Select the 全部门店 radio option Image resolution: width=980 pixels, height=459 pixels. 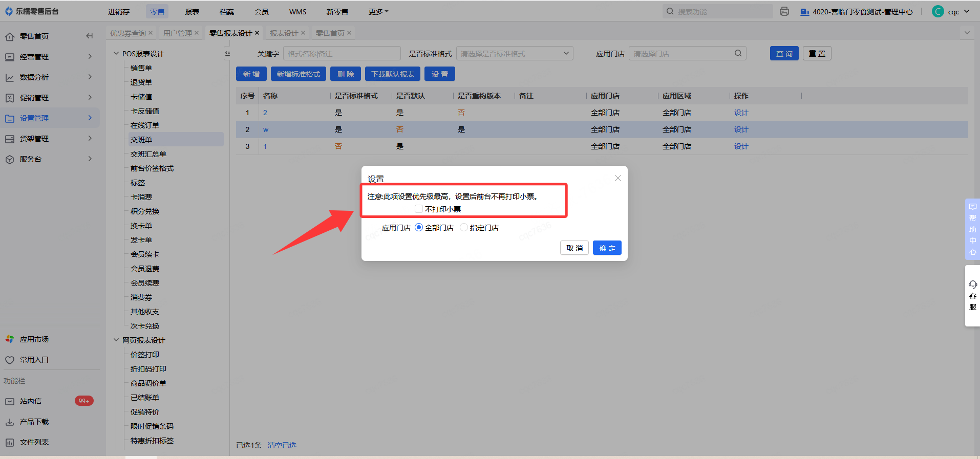pos(419,228)
